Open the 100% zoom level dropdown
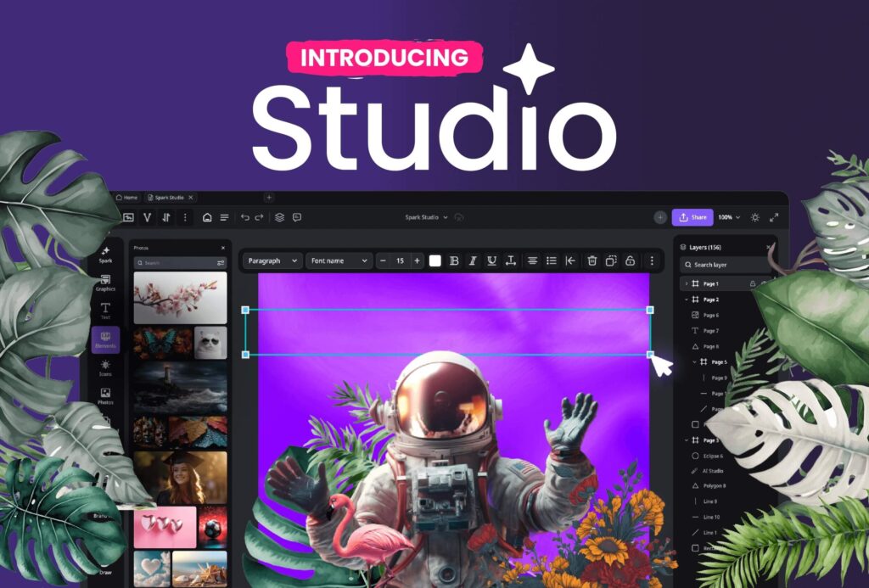Viewport: 869px width, 588px height. pos(728,217)
